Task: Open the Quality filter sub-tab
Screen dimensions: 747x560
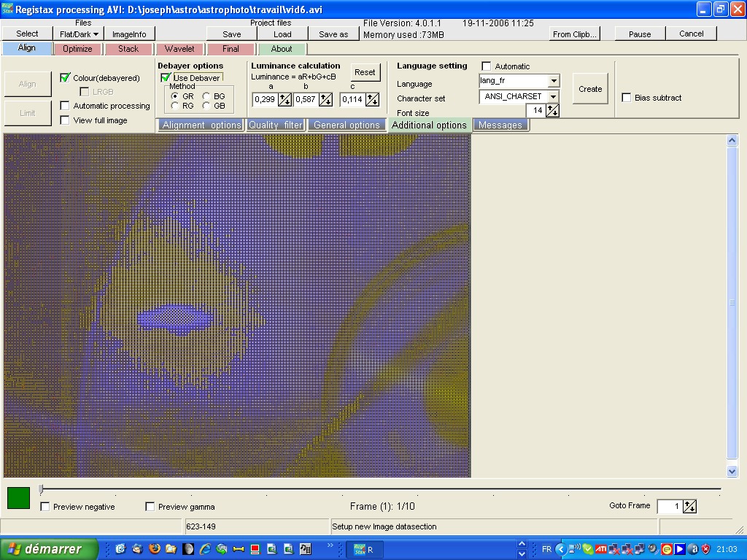Action: tap(275, 125)
